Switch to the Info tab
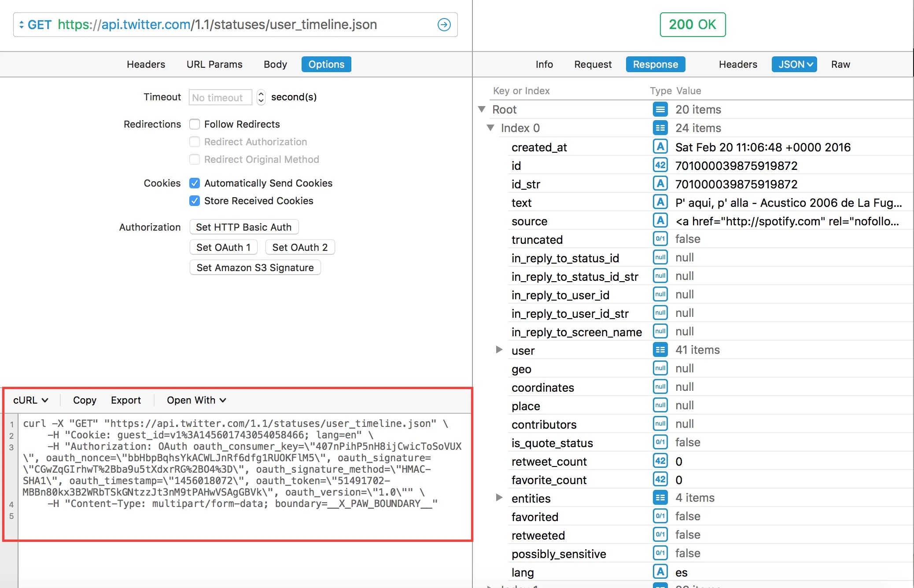The image size is (914, 588). (544, 64)
